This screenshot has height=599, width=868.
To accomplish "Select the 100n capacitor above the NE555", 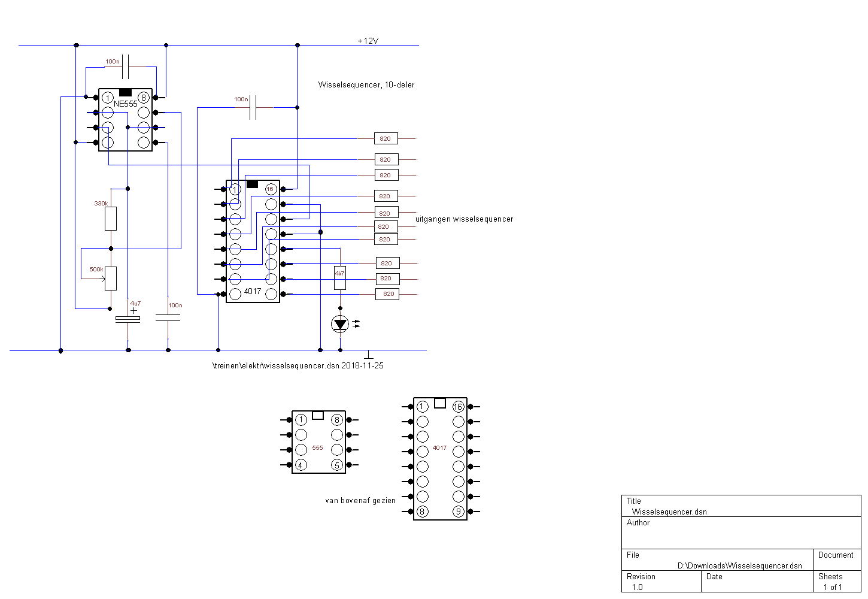I will [x=126, y=66].
